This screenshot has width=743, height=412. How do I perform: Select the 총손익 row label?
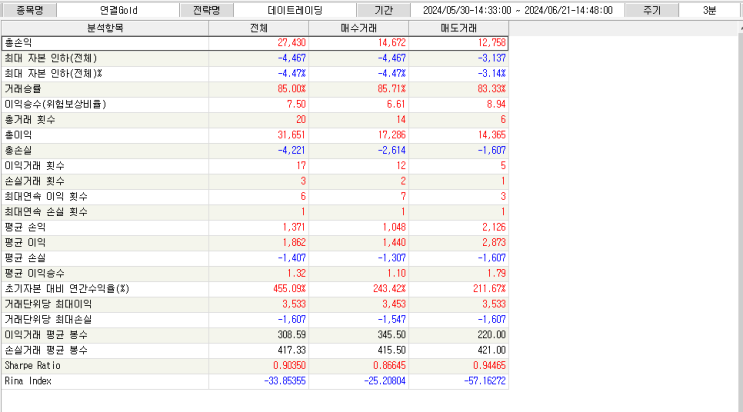(x=18, y=43)
